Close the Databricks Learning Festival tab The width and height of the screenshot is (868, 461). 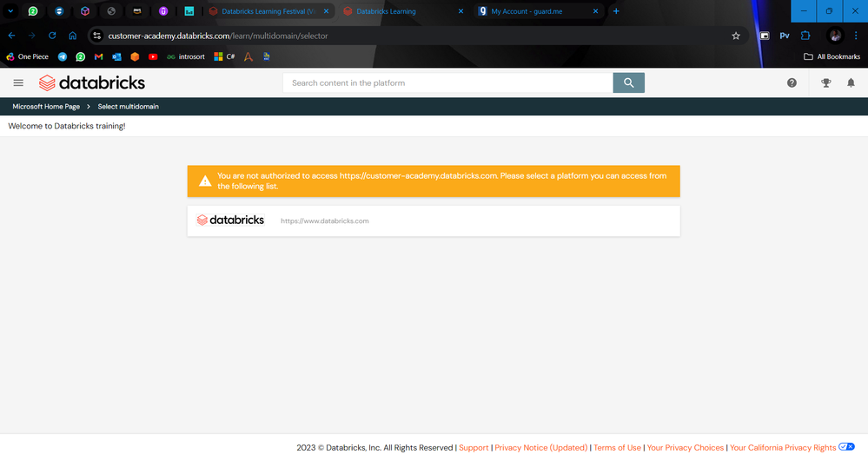(x=326, y=11)
